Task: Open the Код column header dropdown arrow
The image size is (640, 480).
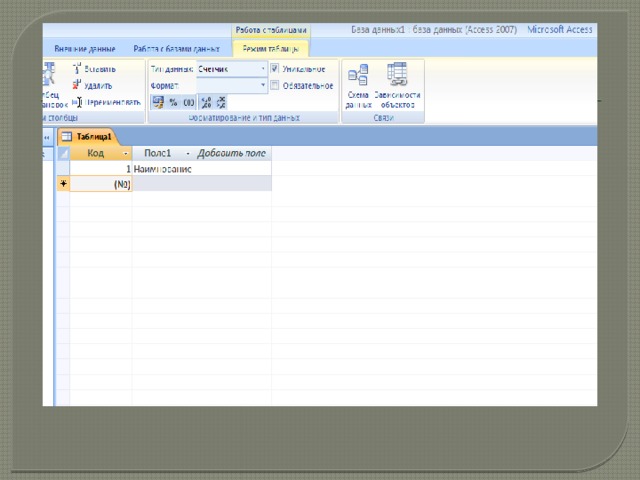Action: point(126,154)
